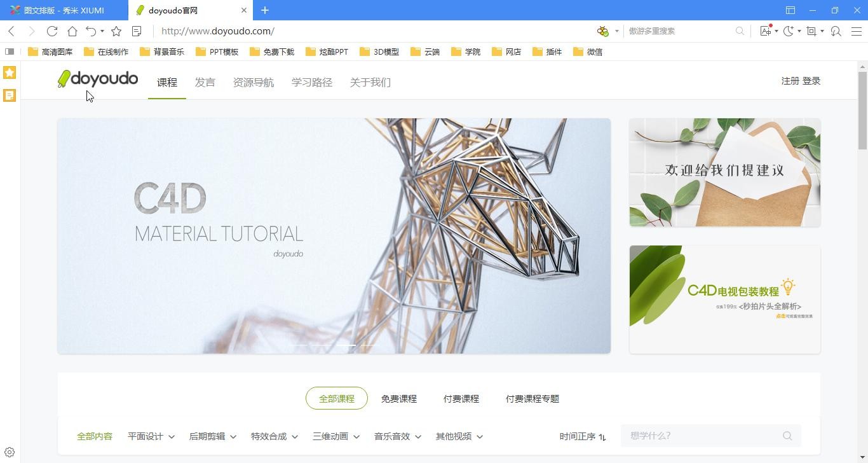Toggle 时间正序 sort order

pos(582,436)
